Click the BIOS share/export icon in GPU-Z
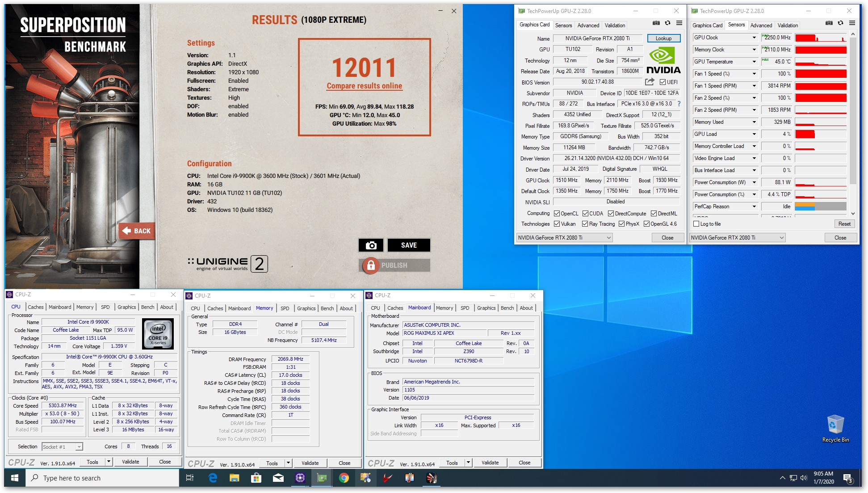Viewport: 868px width, 493px height. click(x=650, y=82)
